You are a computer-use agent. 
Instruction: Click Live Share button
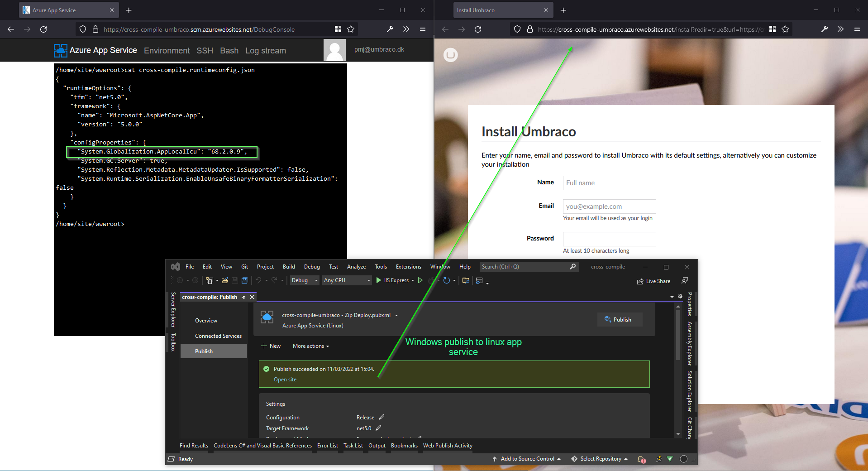click(x=653, y=281)
